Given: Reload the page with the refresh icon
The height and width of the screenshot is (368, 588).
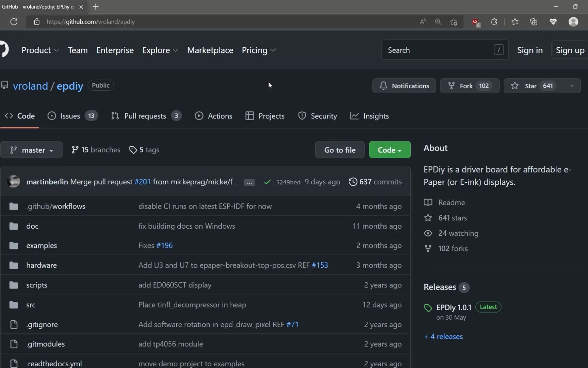Looking at the screenshot, I should (x=14, y=22).
